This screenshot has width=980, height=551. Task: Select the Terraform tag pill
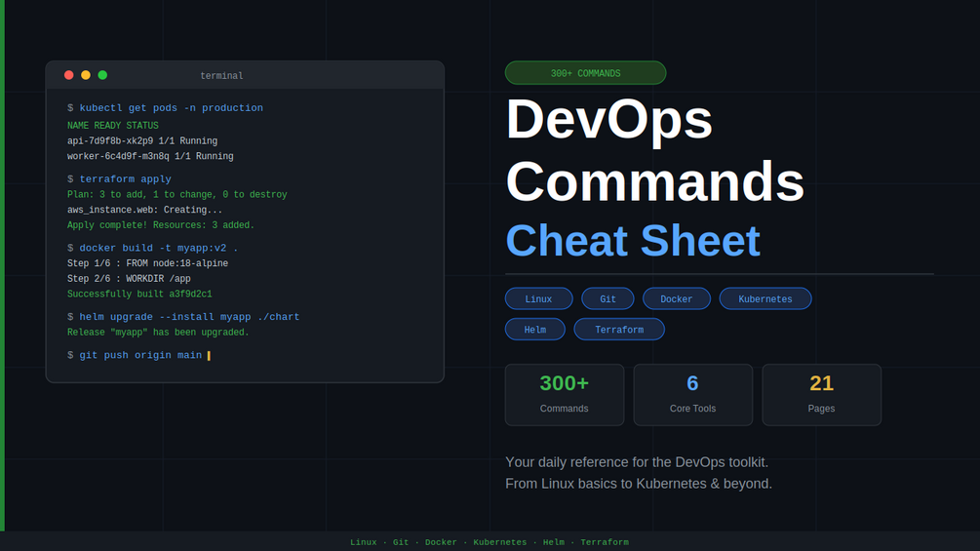[x=619, y=330]
